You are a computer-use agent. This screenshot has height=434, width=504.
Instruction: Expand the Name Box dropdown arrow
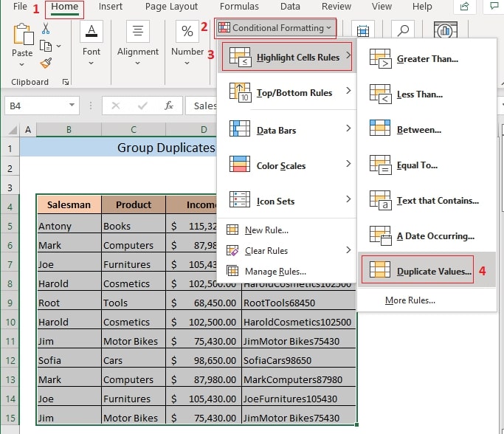point(72,105)
